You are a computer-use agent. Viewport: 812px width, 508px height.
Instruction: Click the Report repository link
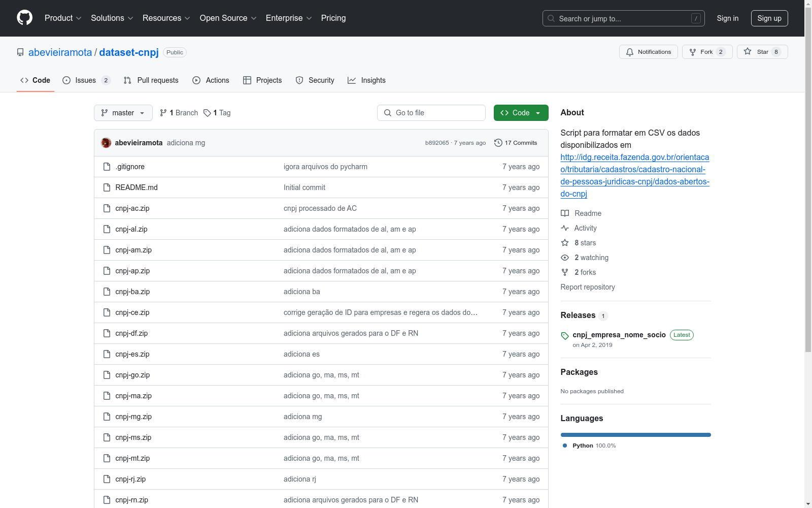coord(588,287)
